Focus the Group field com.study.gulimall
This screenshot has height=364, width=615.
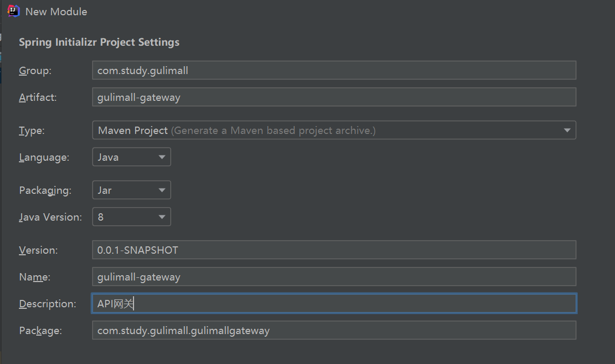(x=334, y=70)
